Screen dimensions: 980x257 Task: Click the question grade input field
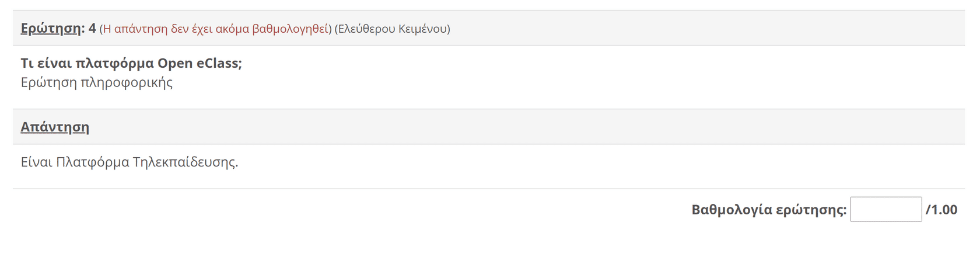pyautogui.click(x=885, y=209)
